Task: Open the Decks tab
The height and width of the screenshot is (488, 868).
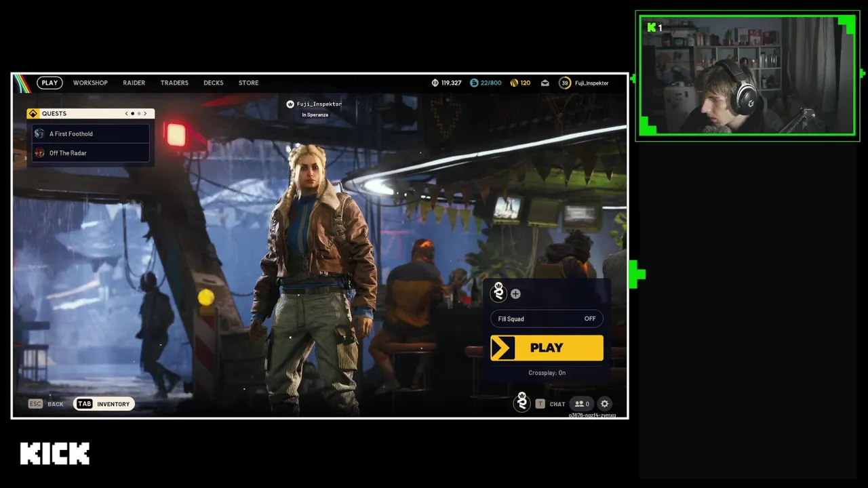Action: coord(213,83)
